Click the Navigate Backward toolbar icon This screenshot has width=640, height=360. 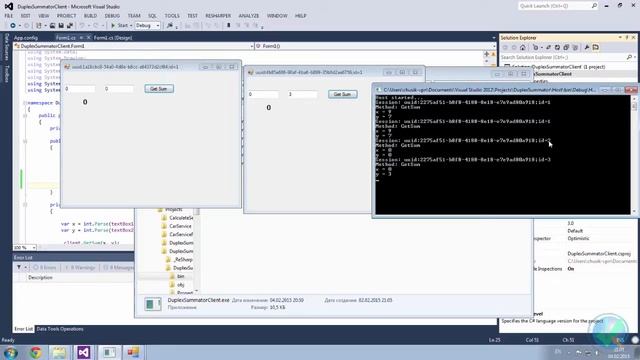(x=13, y=25)
